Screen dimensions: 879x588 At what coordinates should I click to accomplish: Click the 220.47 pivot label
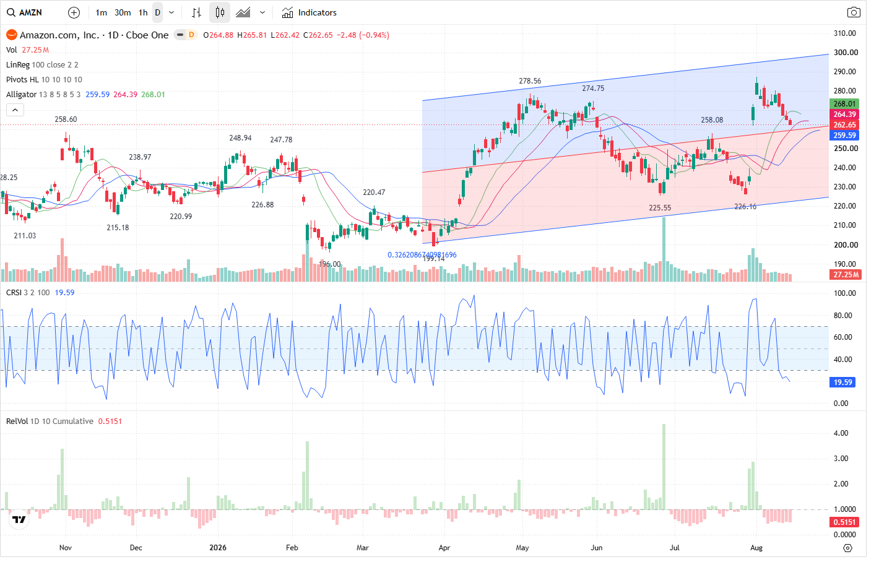click(x=374, y=192)
